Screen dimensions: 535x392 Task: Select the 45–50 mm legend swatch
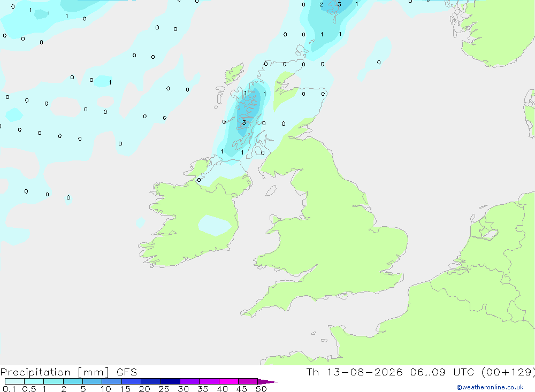[248, 381]
